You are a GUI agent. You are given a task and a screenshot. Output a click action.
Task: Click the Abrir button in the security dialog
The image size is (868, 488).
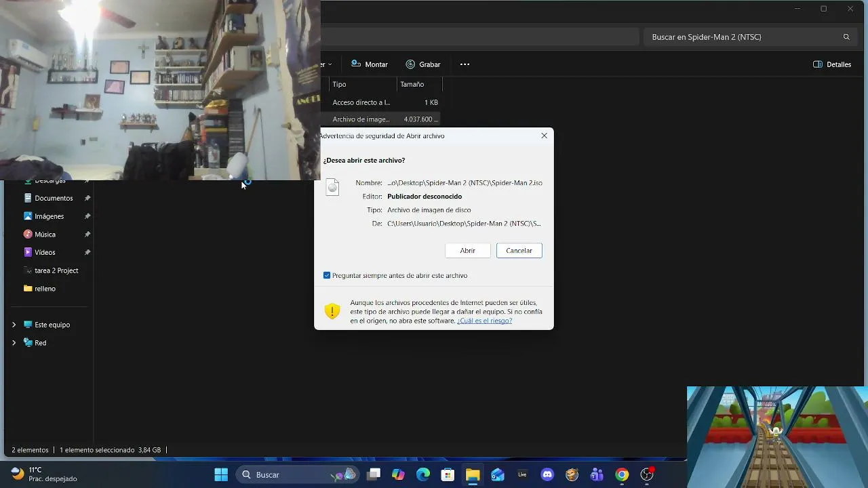tap(467, 251)
